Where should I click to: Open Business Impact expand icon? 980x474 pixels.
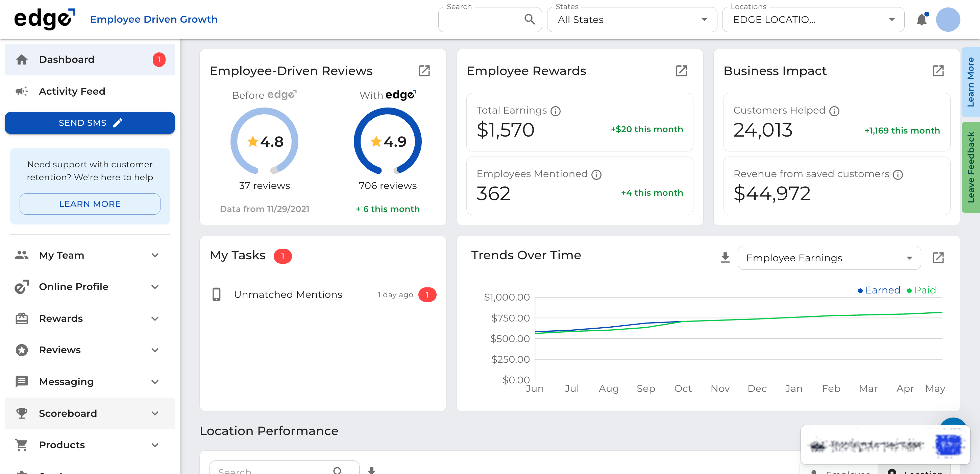(938, 70)
